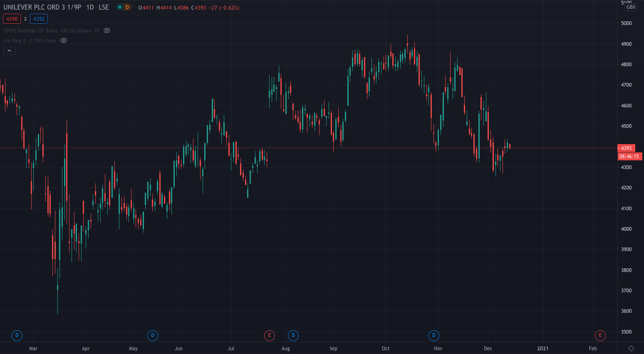Click the spread value 2 between prices
644x354 pixels.
coord(25,19)
